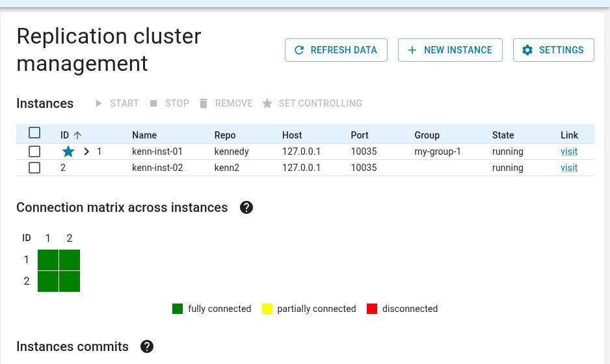Click the my-group-1 group cell
The height and width of the screenshot is (364, 610).
(438, 151)
